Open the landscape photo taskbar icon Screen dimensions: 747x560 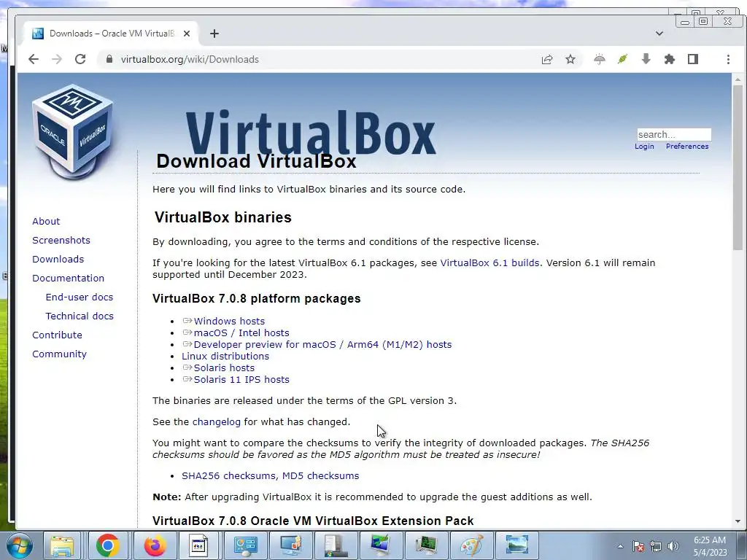(x=517, y=545)
